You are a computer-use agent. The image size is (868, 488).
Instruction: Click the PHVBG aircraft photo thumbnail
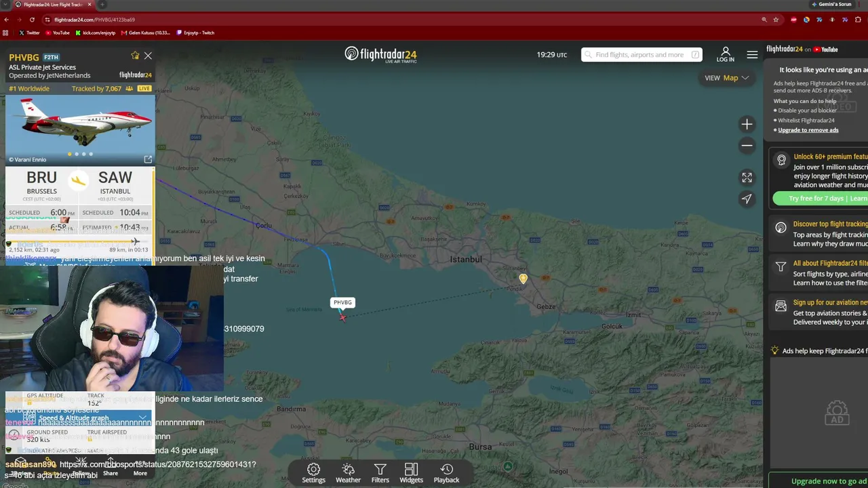(80, 129)
